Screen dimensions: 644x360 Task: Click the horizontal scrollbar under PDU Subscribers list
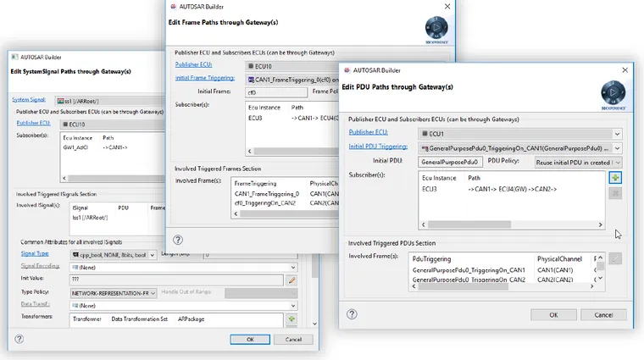tap(512, 224)
